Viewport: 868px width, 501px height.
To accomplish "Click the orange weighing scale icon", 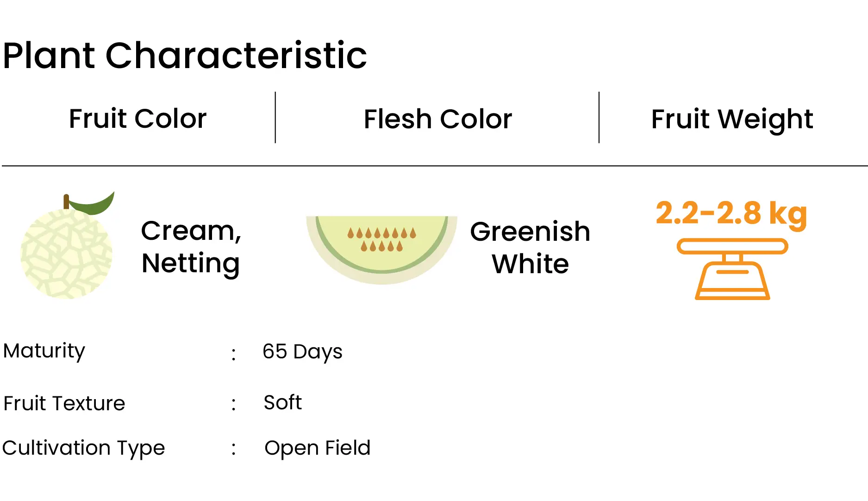I will pyautogui.click(x=732, y=269).
